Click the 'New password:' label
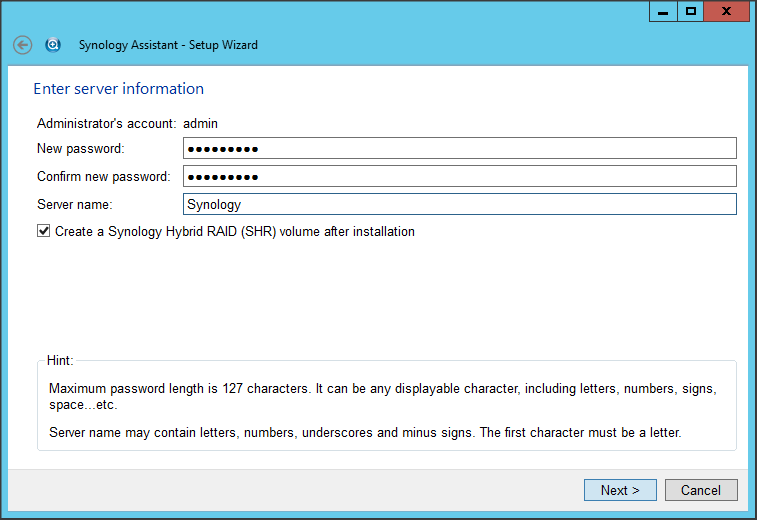This screenshot has height=520, width=757. coord(81,149)
